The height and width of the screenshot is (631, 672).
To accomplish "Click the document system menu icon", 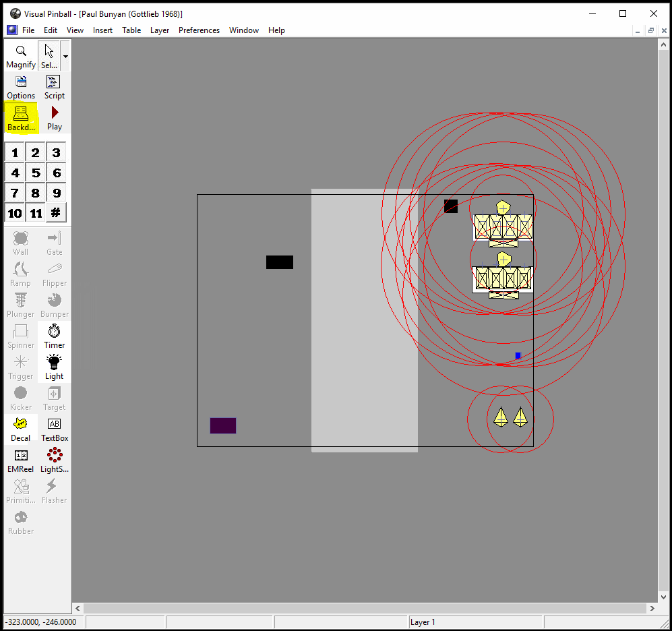I will tap(12, 30).
